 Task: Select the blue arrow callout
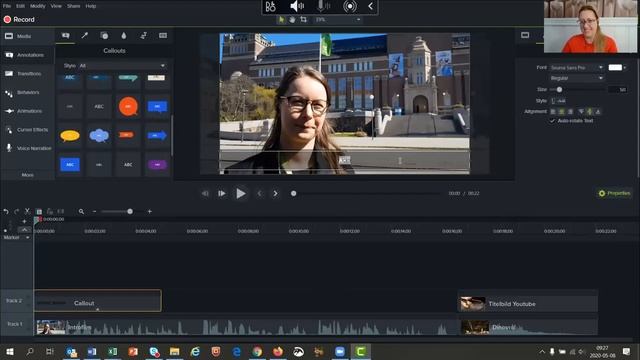click(157, 136)
